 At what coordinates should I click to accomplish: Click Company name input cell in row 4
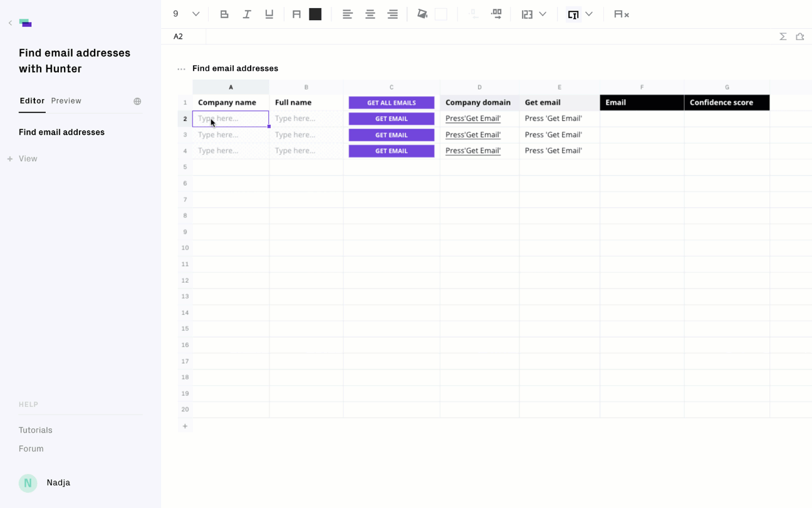[x=231, y=151]
